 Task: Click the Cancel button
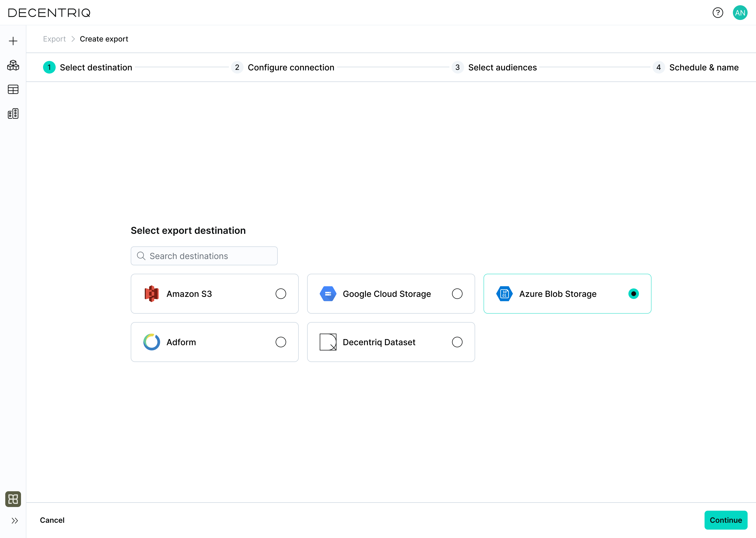point(52,520)
